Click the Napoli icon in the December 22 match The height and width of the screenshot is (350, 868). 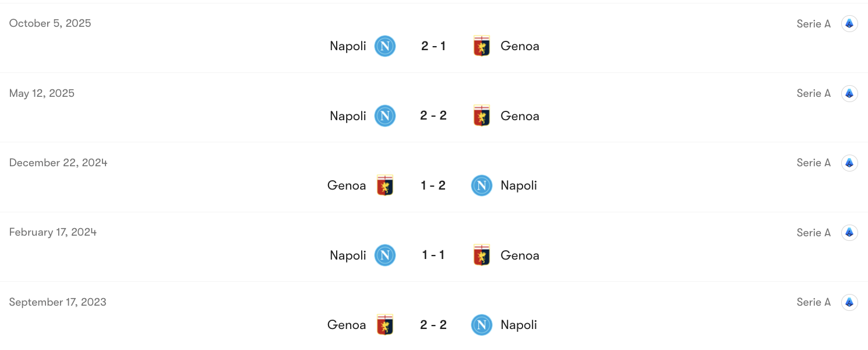(x=481, y=185)
